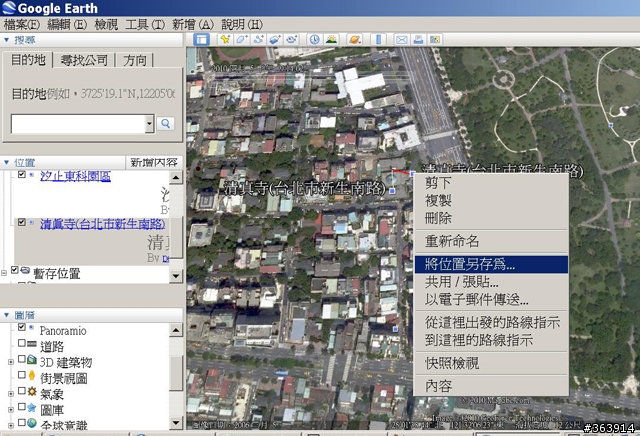This screenshot has height=436, width=640.
Task: Click the 3D 建築物 building icon
Action: [32, 360]
